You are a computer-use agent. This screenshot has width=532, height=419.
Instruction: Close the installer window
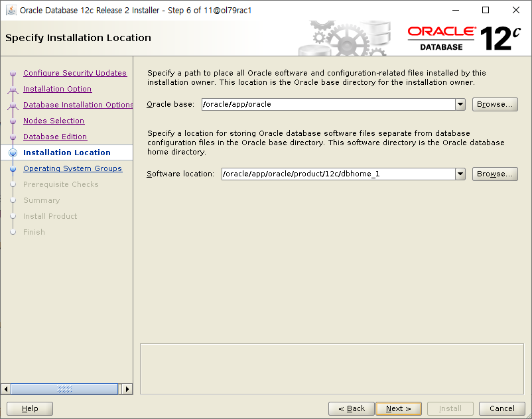[x=515, y=10]
